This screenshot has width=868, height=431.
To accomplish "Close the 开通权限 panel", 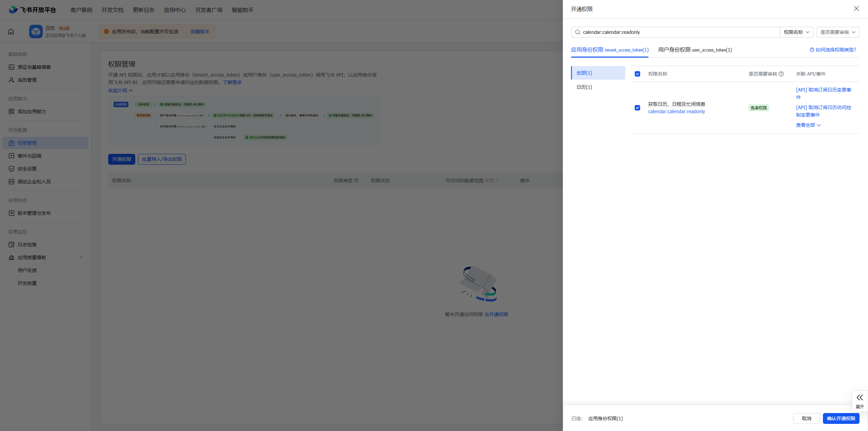I will point(856,9).
